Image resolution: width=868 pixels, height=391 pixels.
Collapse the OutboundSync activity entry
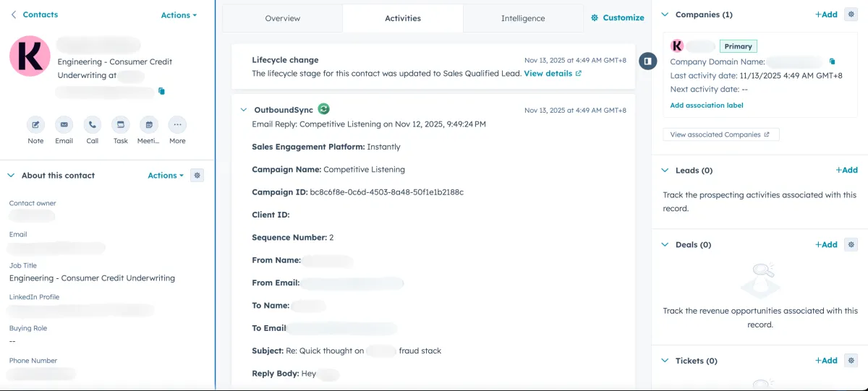click(244, 110)
